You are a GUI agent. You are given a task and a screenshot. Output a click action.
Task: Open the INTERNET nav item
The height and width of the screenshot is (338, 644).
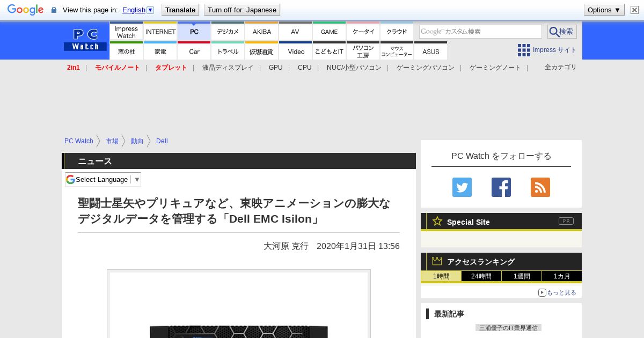160,31
